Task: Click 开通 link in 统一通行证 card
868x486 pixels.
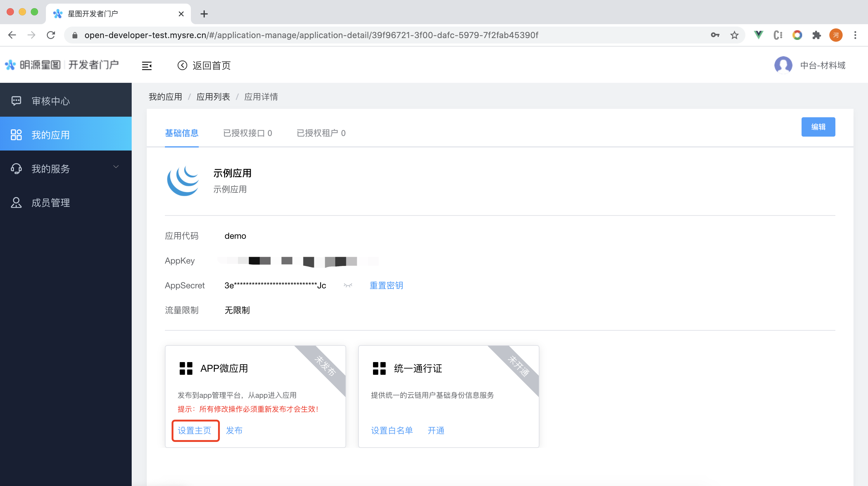Action: pyautogui.click(x=436, y=430)
